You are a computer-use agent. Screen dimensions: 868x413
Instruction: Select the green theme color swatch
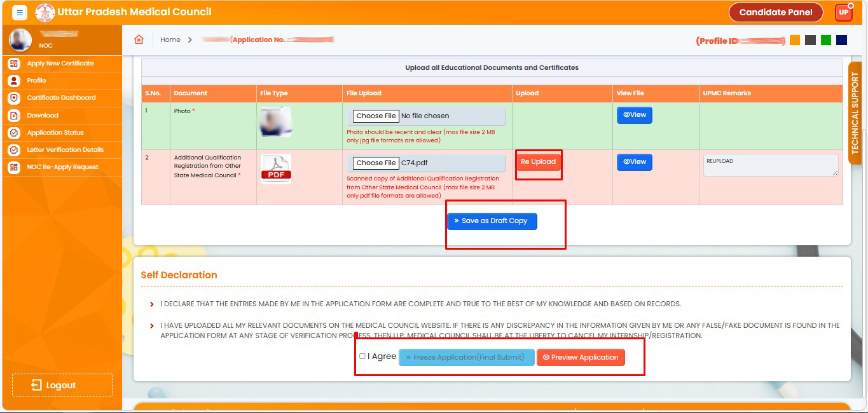click(826, 40)
